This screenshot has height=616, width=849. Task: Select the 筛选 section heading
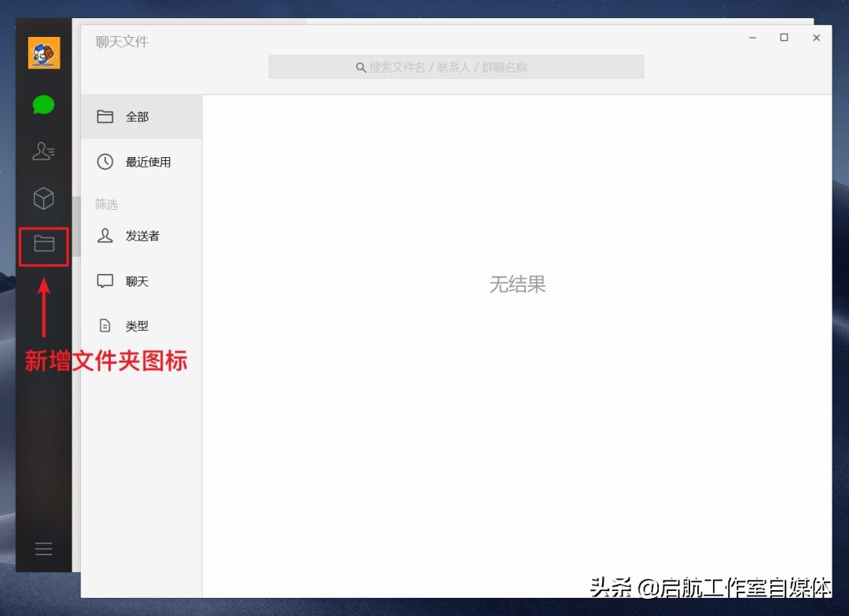pyautogui.click(x=106, y=204)
